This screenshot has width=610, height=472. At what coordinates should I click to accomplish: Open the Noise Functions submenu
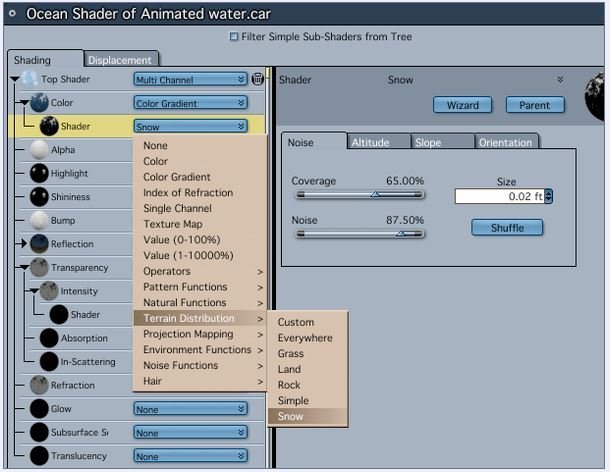(x=200, y=365)
